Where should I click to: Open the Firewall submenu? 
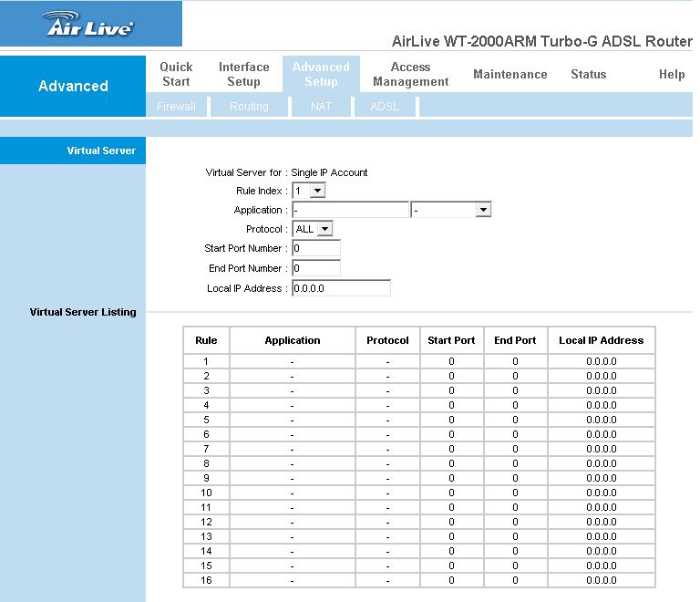176,107
